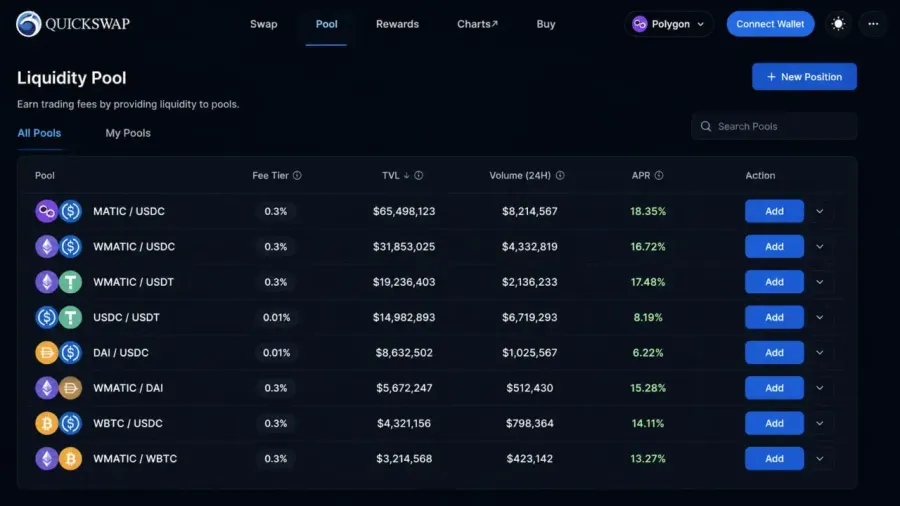Click the APR column header
The height and width of the screenshot is (506, 900).
coord(641,176)
